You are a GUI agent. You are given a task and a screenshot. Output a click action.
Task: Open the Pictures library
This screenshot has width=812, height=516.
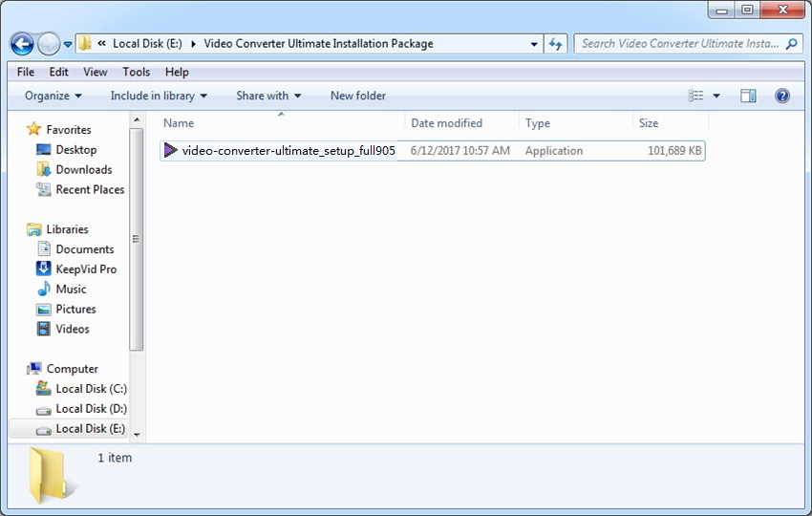pyautogui.click(x=75, y=310)
